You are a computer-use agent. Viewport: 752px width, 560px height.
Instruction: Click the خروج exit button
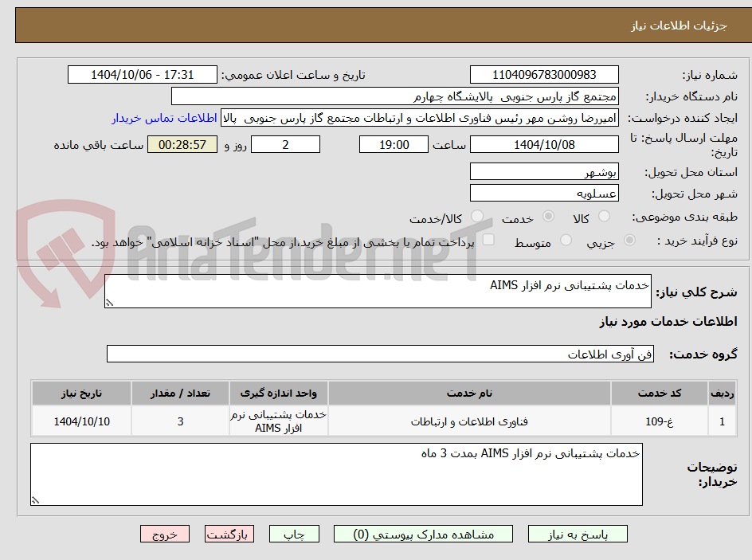tap(164, 534)
